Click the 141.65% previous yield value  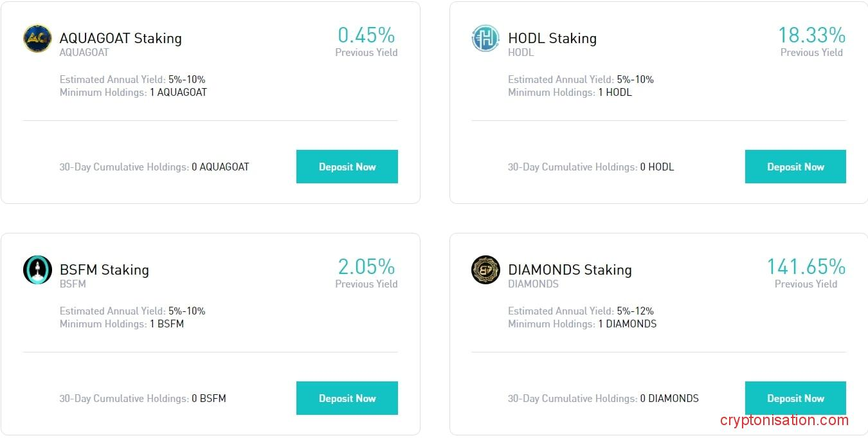(806, 266)
